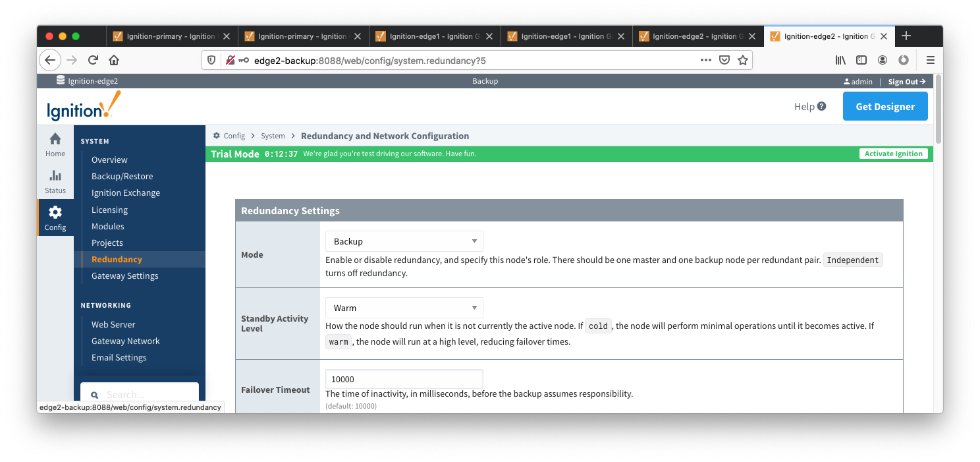Click the "Independent" code text
The width and height of the screenshot is (980, 462).
[x=853, y=260]
